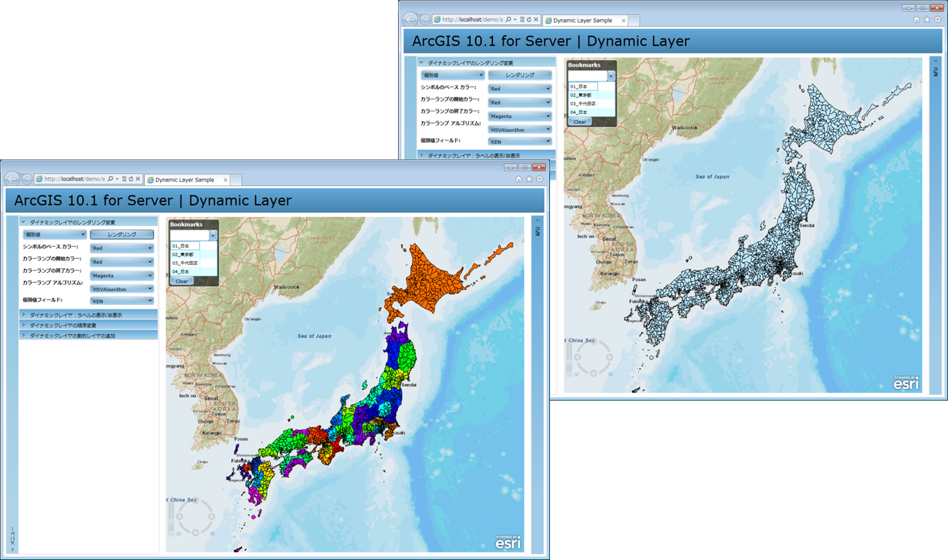The image size is (948, 560).
Task: Open the 個別値 renderer type dropdown, front window
Action: pyautogui.click(x=55, y=234)
